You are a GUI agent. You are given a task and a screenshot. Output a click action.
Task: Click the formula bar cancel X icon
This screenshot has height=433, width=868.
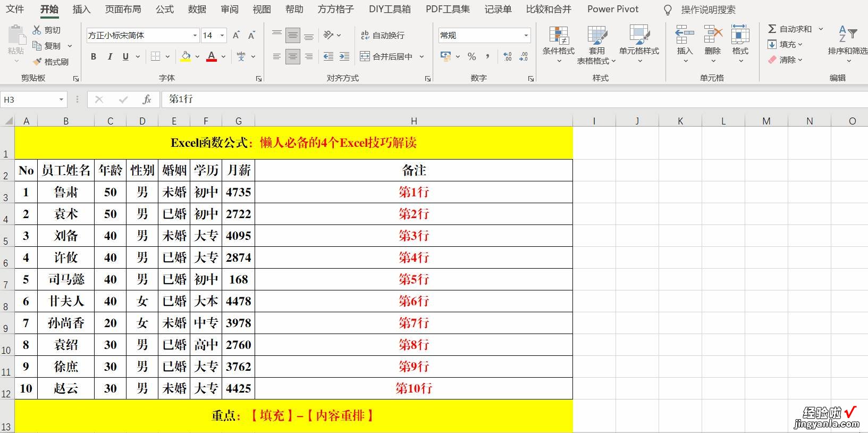pos(99,99)
